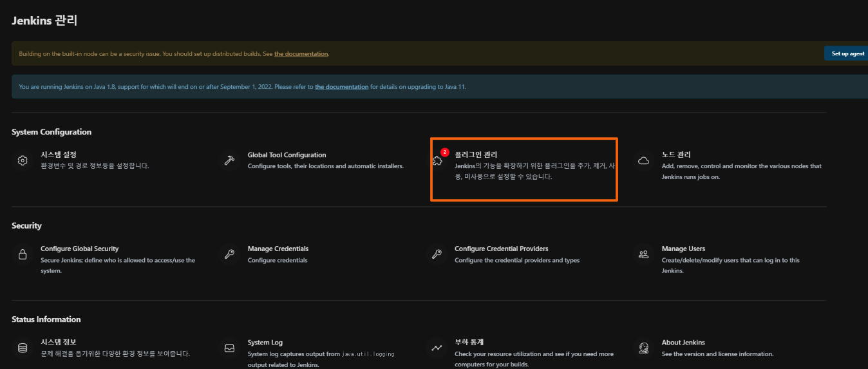
Task: Click text 'Configure the credential providers and types'
Action: pyautogui.click(x=517, y=260)
